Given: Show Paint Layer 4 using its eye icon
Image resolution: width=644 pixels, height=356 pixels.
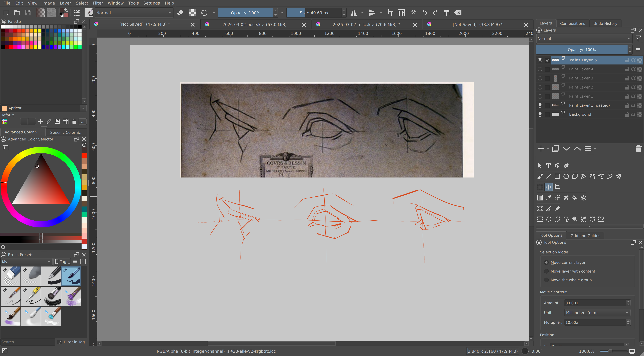Looking at the screenshot, I should tap(540, 69).
